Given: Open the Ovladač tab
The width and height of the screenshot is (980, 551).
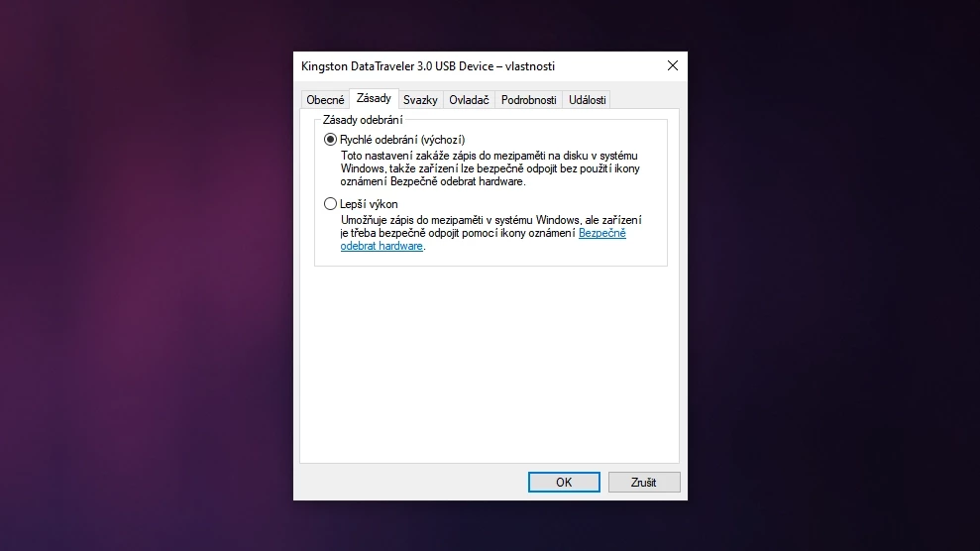Looking at the screenshot, I should pyautogui.click(x=469, y=100).
